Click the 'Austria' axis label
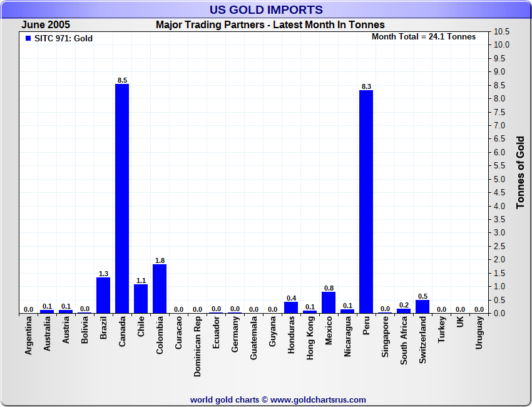The width and height of the screenshot is (532, 407). [66, 329]
